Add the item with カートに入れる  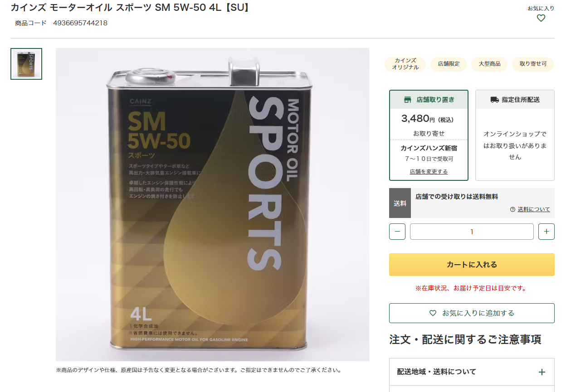[472, 265]
